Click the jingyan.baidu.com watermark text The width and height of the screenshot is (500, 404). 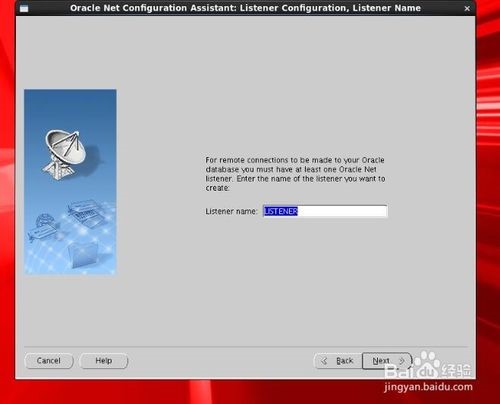[x=428, y=387]
